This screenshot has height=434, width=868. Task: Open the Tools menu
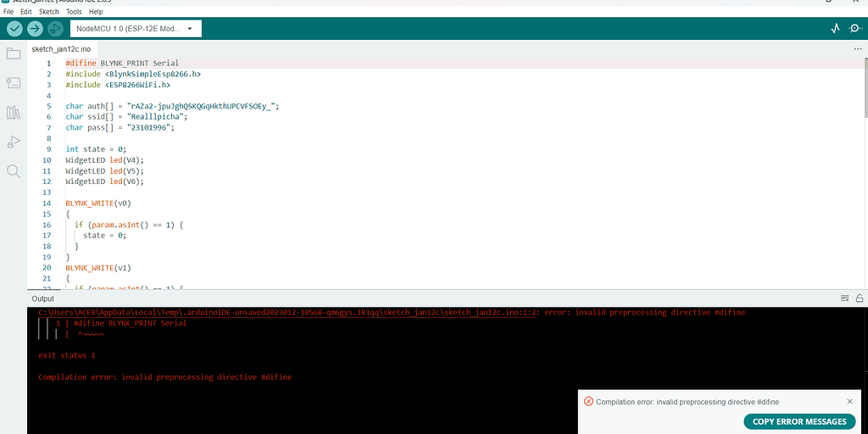(x=73, y=12)
